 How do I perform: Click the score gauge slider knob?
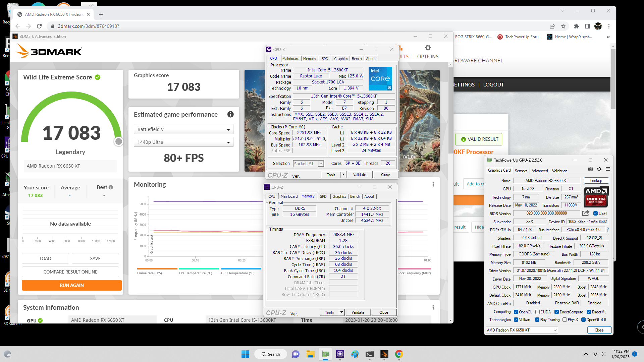tap(118, 141)
